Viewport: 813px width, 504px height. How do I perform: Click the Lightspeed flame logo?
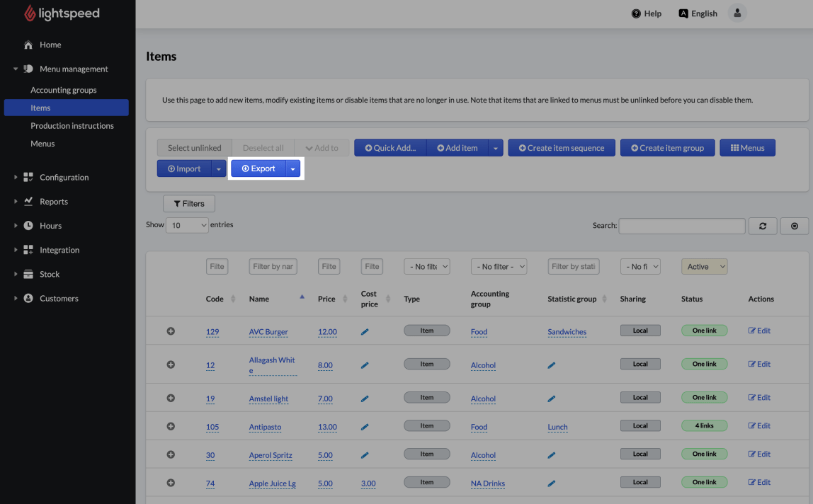[x=30, y=13]
